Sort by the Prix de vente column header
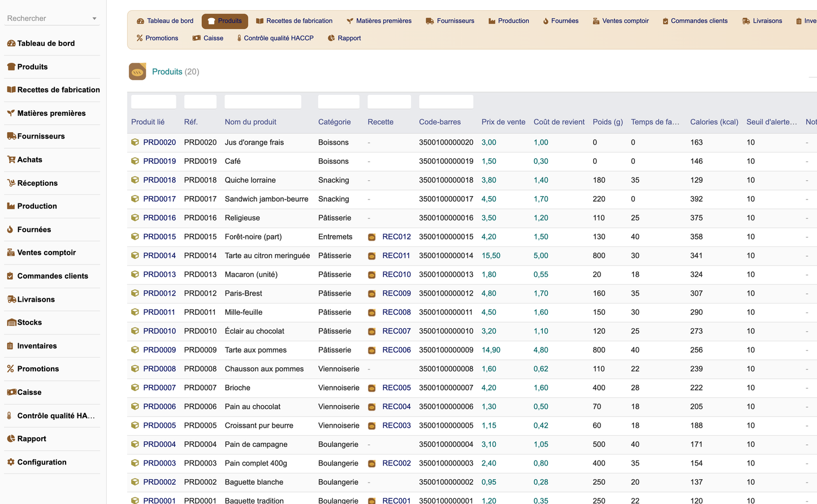This screenshot has height=504, width=817. pos(503,122)
